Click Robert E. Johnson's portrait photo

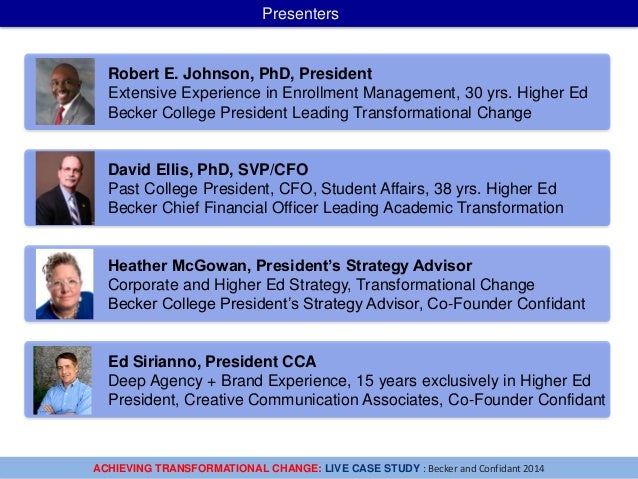[x=65, y=92]
